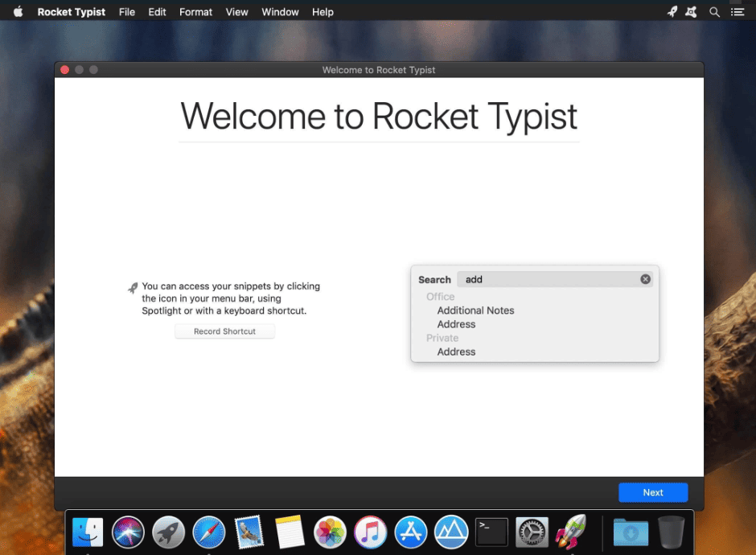Click the 'Office' group header
756x555 pixels.
click(x=440, y=297)
